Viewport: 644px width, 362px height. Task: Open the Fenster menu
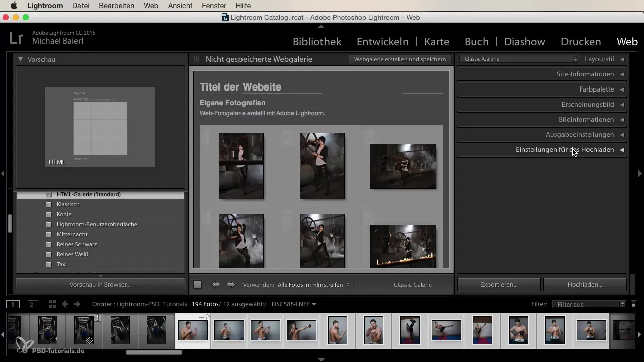click(x=213, y=6)
